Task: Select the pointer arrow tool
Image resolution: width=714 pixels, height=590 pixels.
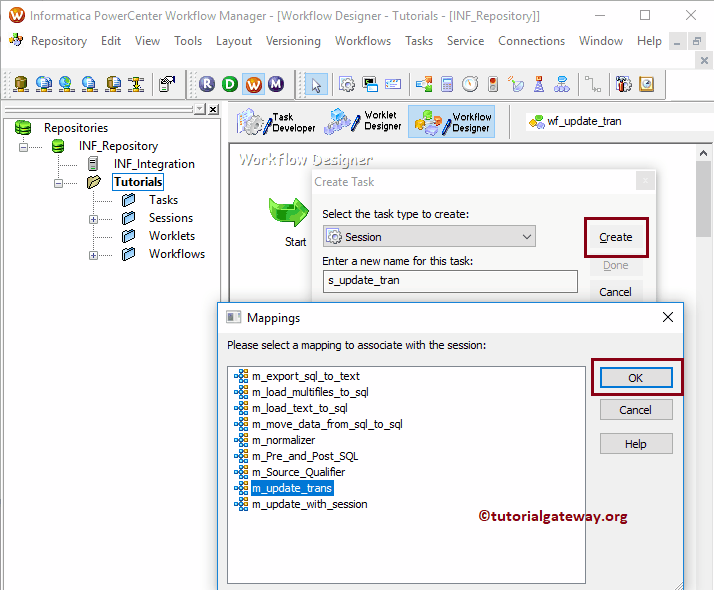Action: click(316, 84)
